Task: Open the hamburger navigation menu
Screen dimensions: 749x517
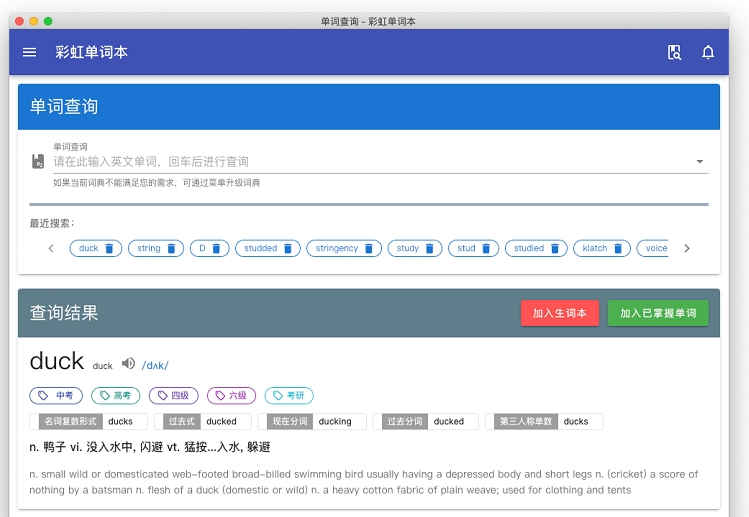Action: [30, 52]
